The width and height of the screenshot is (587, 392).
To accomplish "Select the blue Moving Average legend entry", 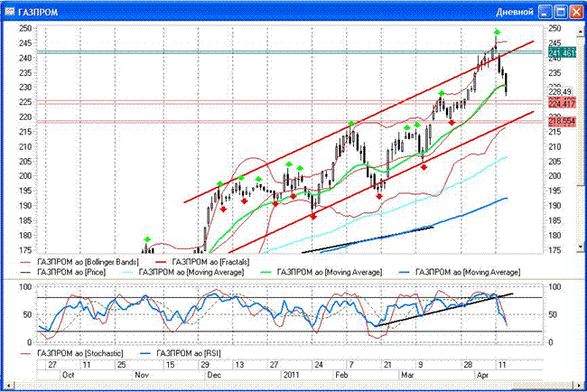I will coord(460,272).
